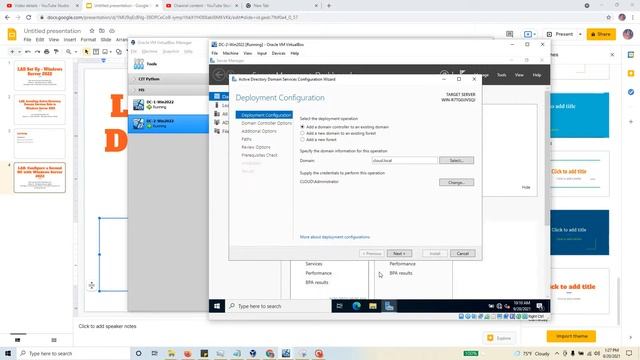Click the Text box tool in Slides
The height and width of the screenshot is (360, 640).
click(x=96, y=52)
